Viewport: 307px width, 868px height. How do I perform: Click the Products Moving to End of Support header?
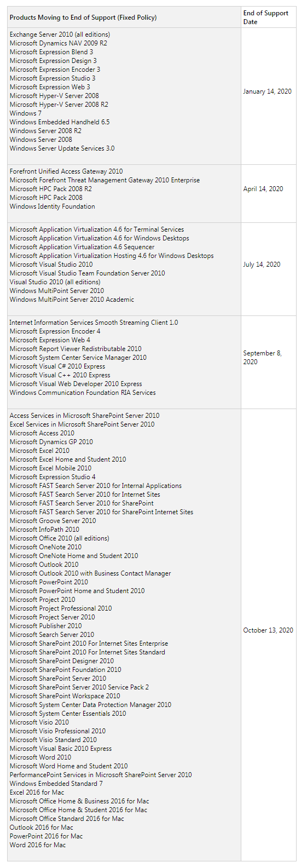point(83,18)
